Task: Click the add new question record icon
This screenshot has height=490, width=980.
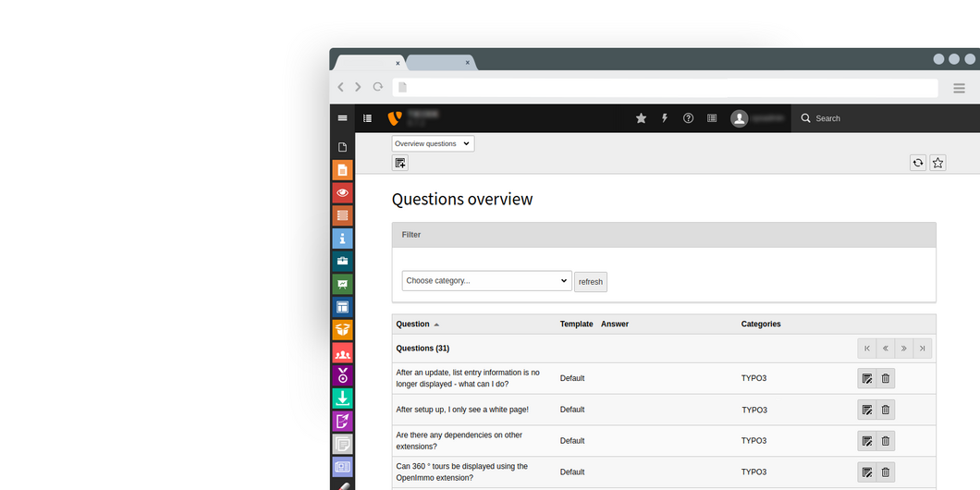Action: (x=400, y=163)
